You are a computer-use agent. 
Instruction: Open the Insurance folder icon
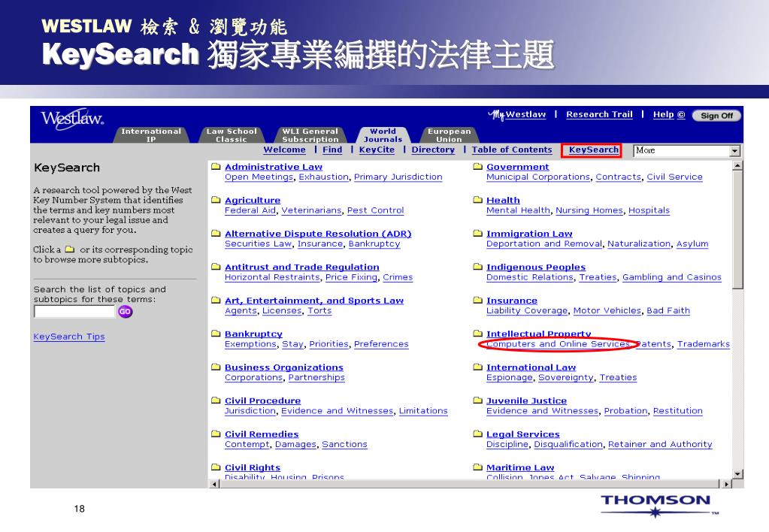pyautogui.click(x=477, y=300)
